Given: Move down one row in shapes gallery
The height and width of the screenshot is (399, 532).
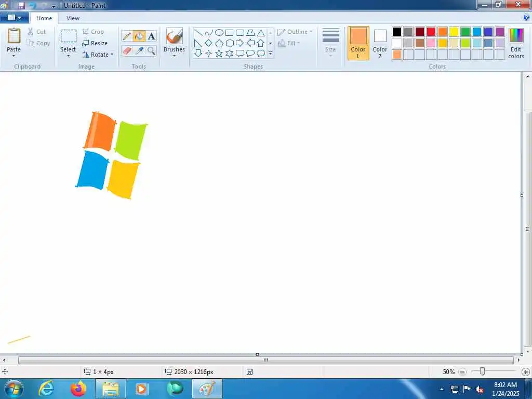Looking at the screenshot, I should 270,44.
